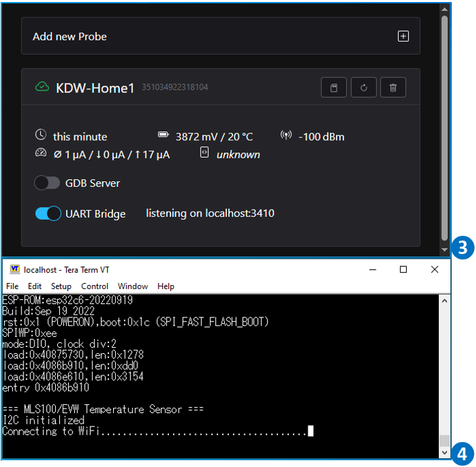Screen dimensions: 476x467
Task: Open the Control menu in Tera Term
Action: 94,286
